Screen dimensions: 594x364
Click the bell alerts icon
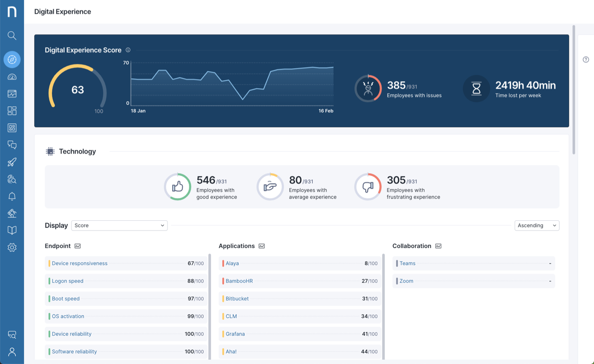coord(12,196)
